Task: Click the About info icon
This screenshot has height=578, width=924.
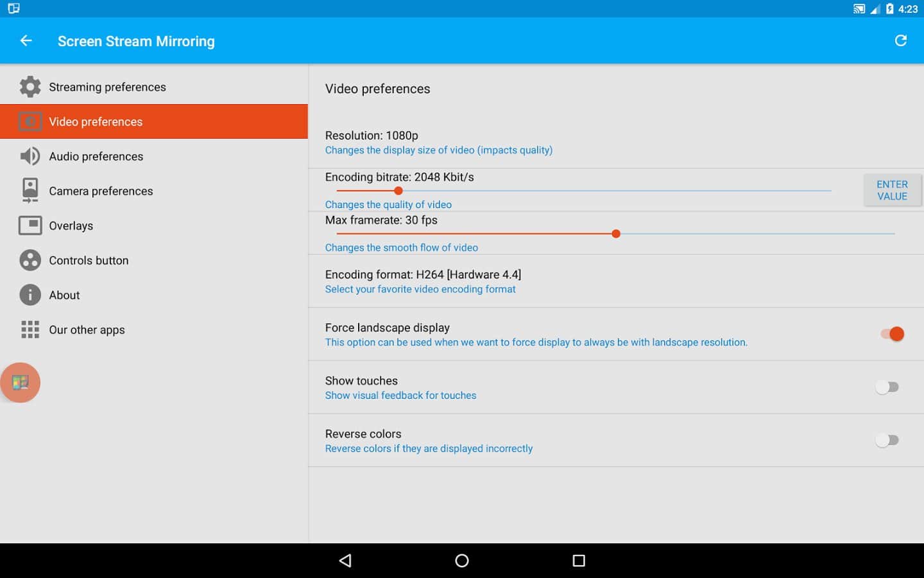Action: [30, 295]
